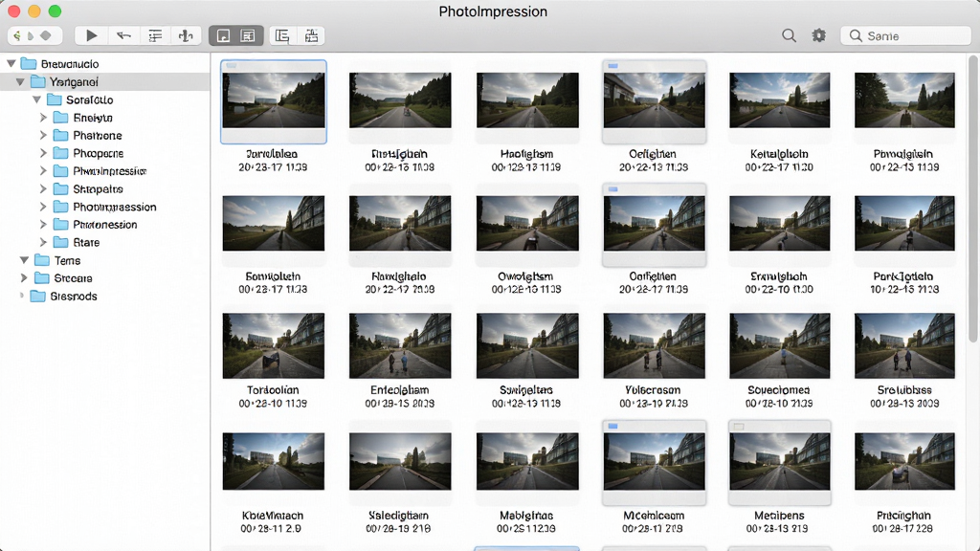Screen dimensions: 980x551
Task: Collapse the selected Yangenei folder
Action: click(x=21, y=82)
